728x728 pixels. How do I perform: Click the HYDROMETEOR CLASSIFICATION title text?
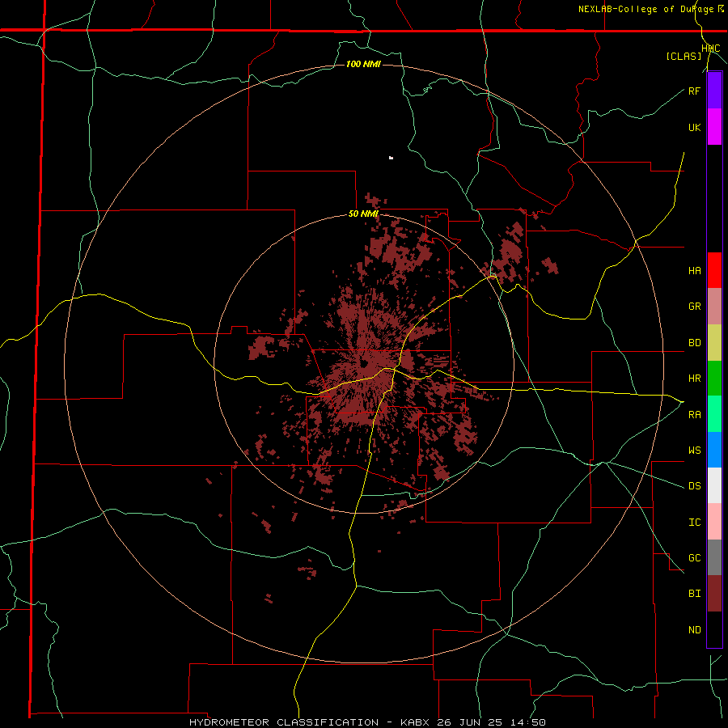[x=284, y=722]
